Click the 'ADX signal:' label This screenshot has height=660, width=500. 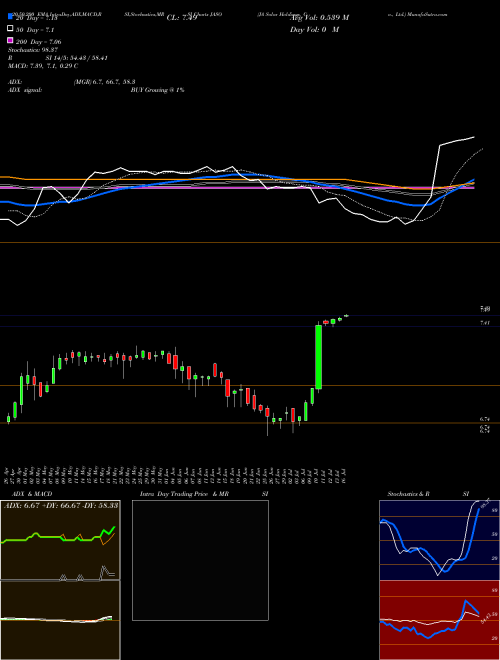[x=25, y=90]
